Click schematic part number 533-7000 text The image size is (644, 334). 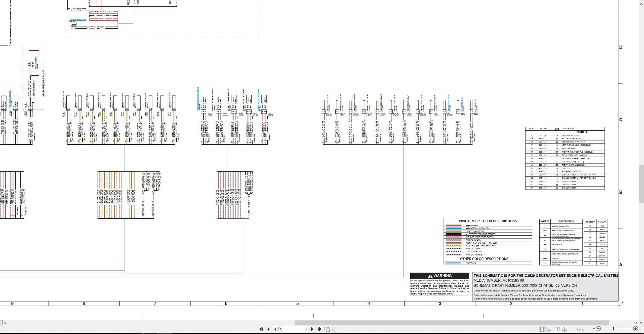coord(527,285)
